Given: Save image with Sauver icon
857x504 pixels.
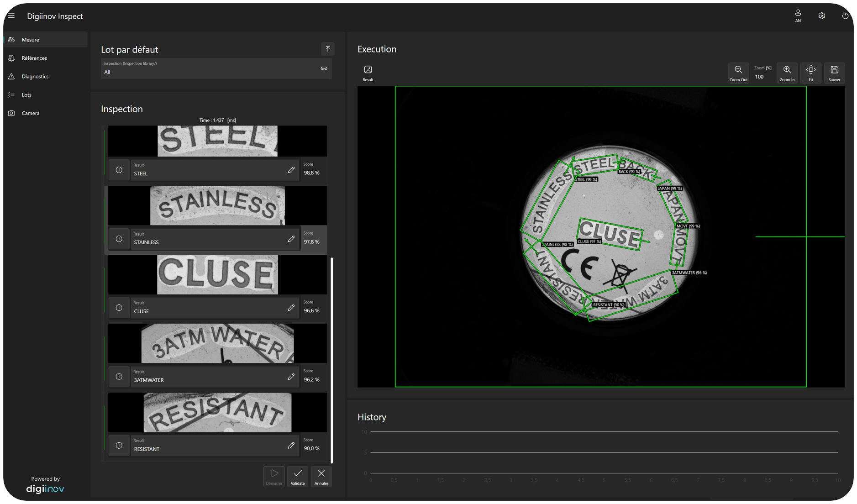Looking at the screenshot, I should [x=834, y=70].
